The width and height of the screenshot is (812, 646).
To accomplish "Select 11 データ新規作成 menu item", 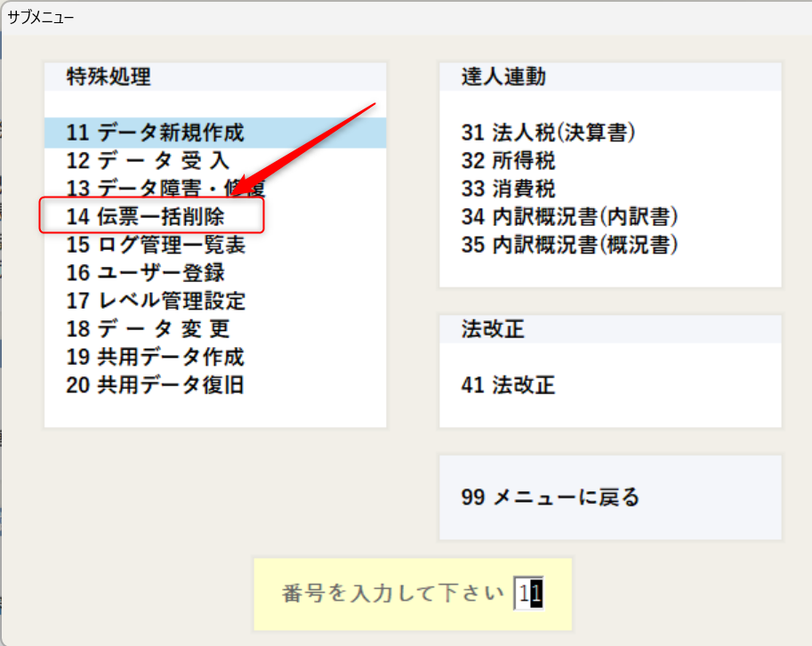I will tap(155, 133).
